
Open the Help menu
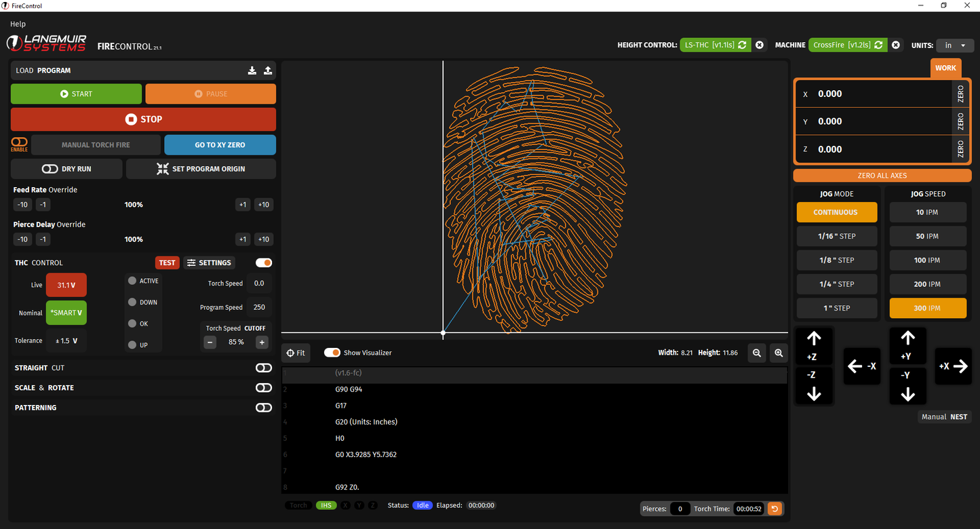(18, 24)
